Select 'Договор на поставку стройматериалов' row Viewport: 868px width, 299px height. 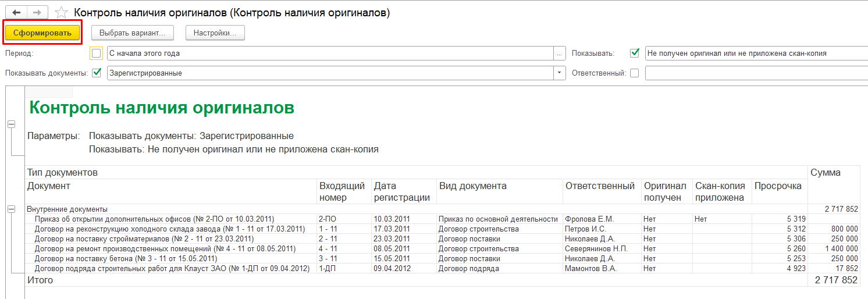[443, 239]
